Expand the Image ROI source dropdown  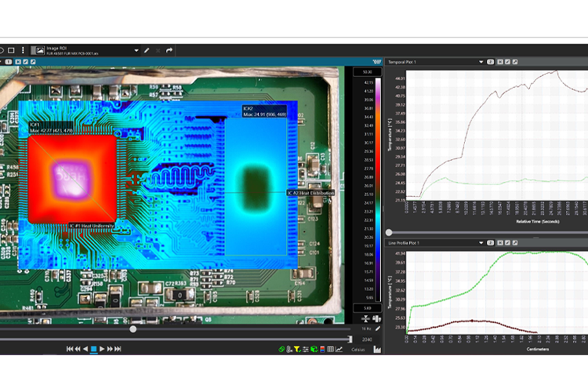point(136,50)
